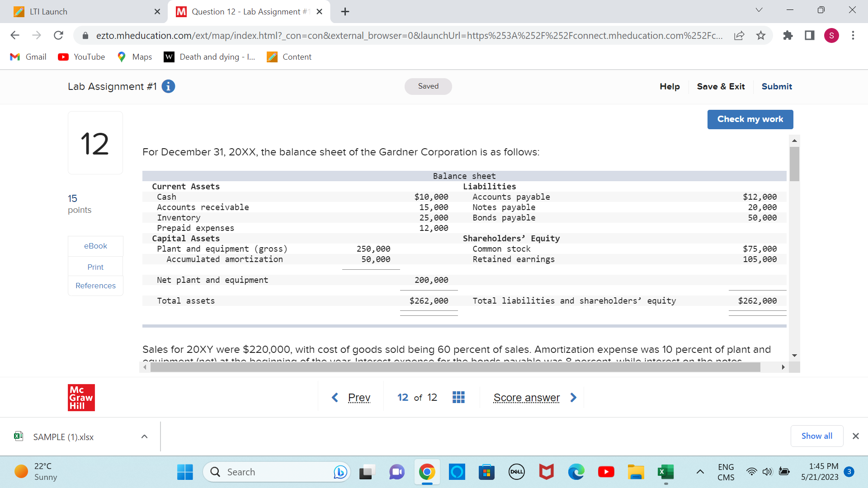Click the assignment info icon
Image resolution: width=868 pixels, height=488 pixels.
[168, 86]
